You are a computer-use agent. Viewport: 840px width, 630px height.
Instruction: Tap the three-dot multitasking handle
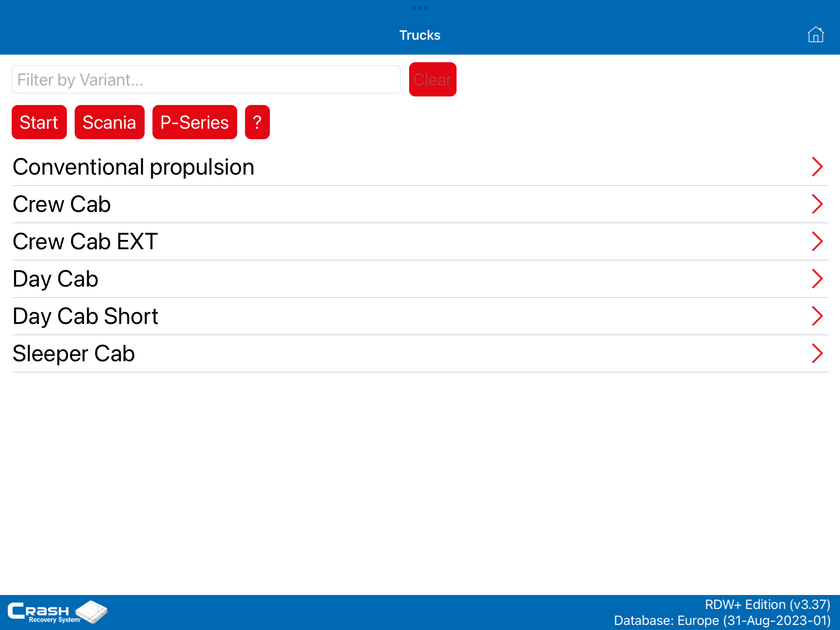420,8
